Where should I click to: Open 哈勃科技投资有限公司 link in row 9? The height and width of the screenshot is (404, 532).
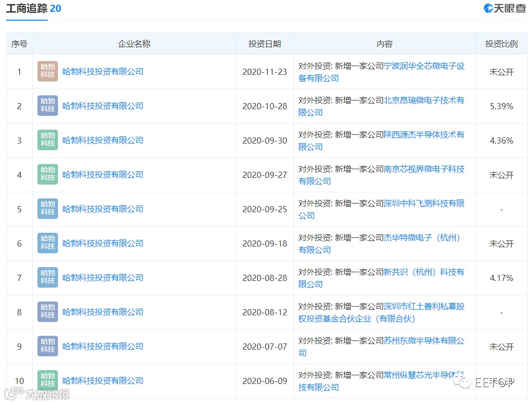103,347
